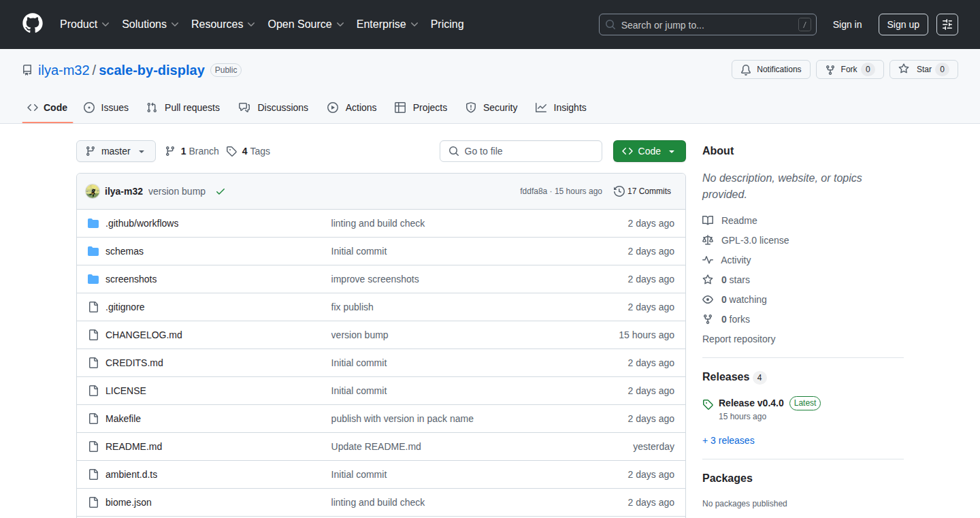
Task: Open the Product menu
Action: point(84,24)
